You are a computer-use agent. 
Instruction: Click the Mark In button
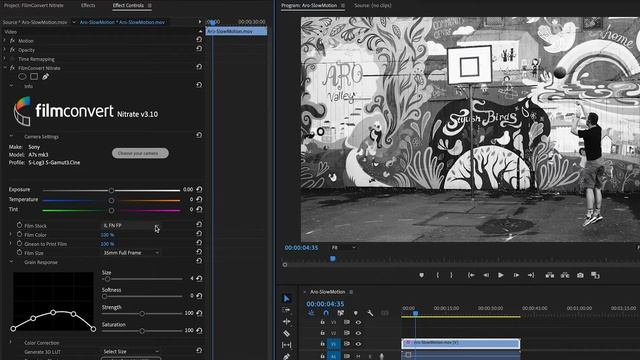(x=437, y=276)
